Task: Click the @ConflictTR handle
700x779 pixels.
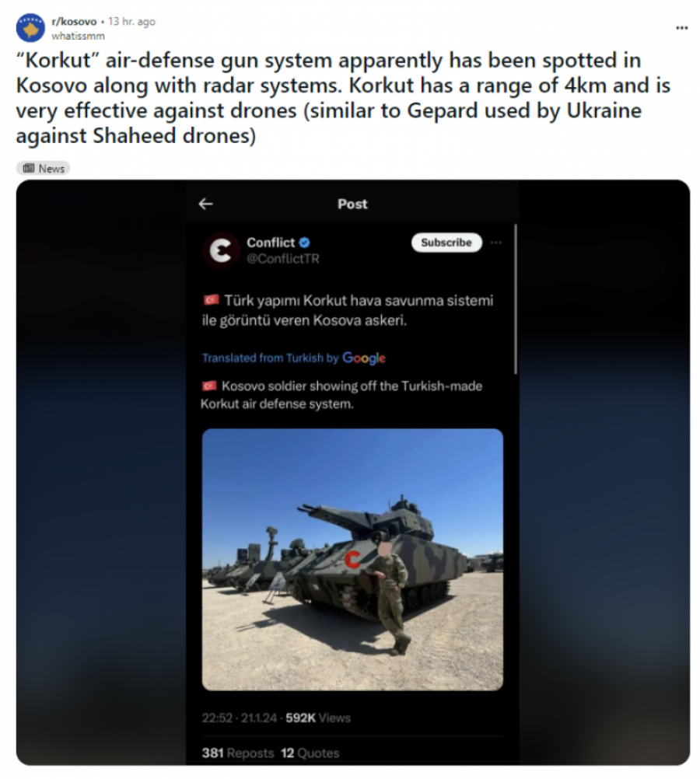Action: (x=282, y=259)
